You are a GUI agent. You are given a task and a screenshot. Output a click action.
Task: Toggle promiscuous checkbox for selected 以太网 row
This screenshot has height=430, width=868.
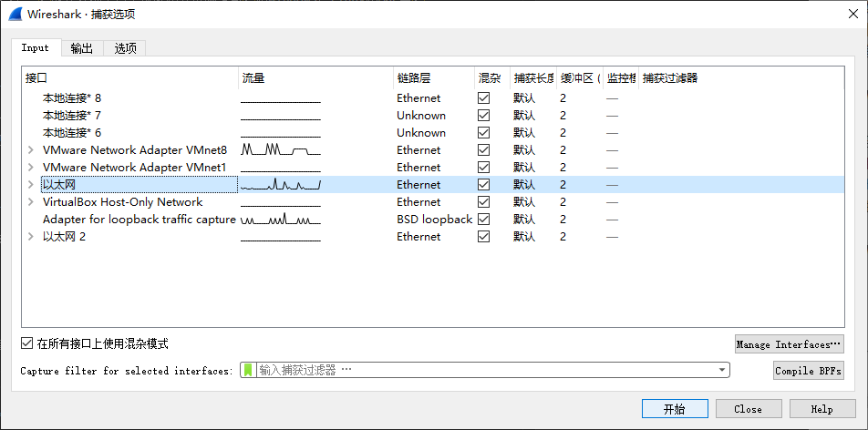(484, 184)
